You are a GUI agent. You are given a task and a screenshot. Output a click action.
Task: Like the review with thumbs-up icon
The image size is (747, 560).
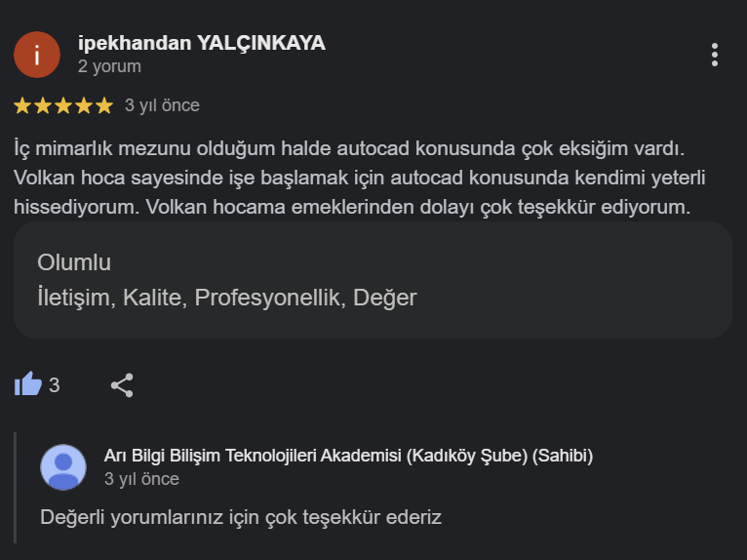[x=28, y=384]
